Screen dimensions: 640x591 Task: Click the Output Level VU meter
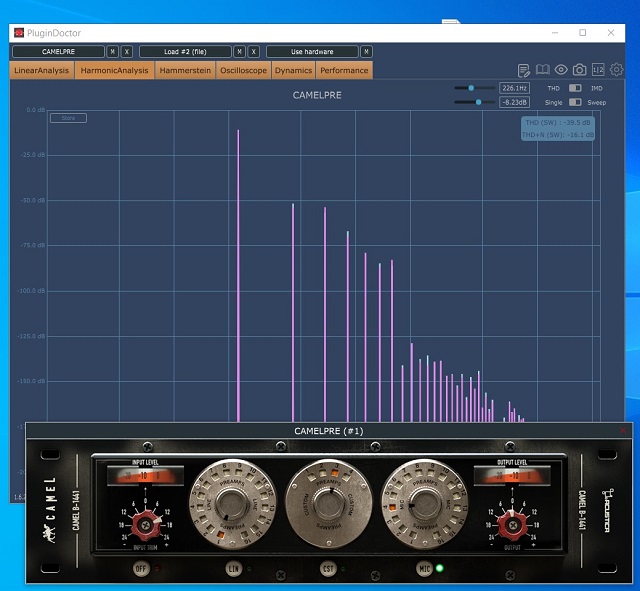[512, 476]
